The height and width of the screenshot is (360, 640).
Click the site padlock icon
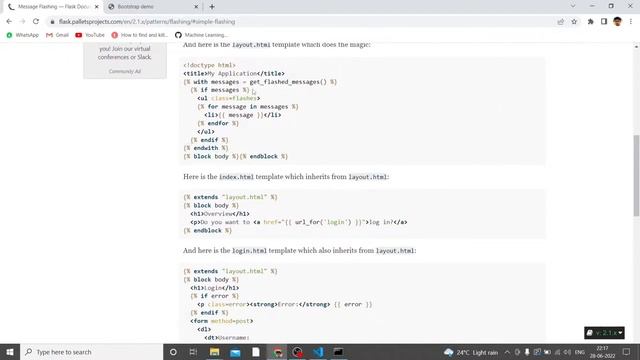(52, 22)
